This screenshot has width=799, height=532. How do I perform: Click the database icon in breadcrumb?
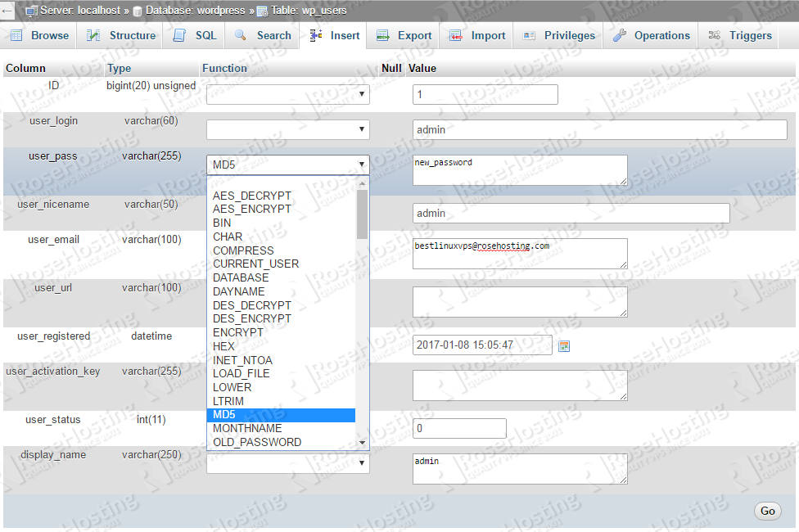coord(137,11)
